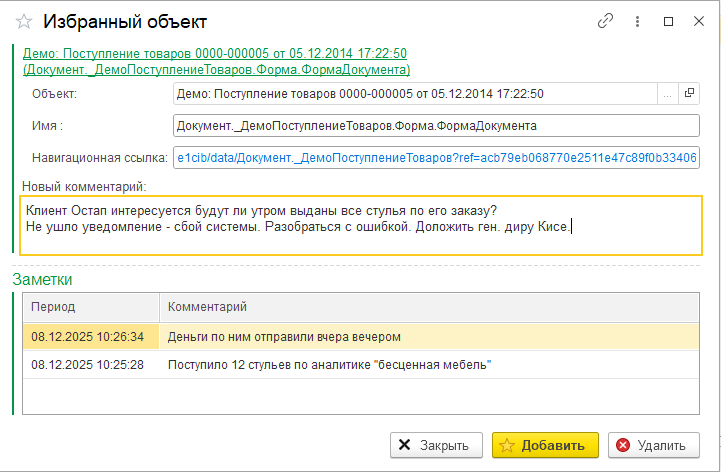Click the Закрыть button
This screenshot has width=721, height=472.
(436, 445)
